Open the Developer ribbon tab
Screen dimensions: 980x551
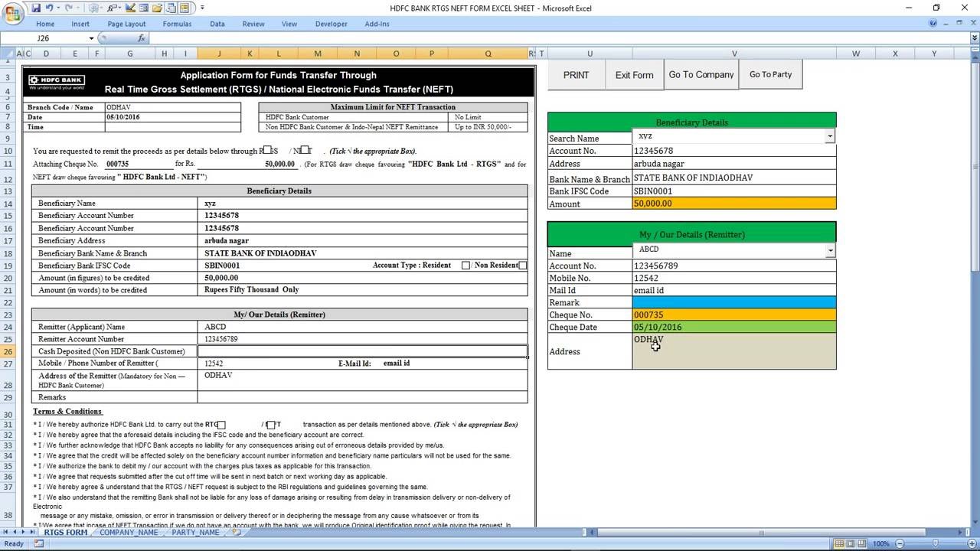[x=332, y=24]
